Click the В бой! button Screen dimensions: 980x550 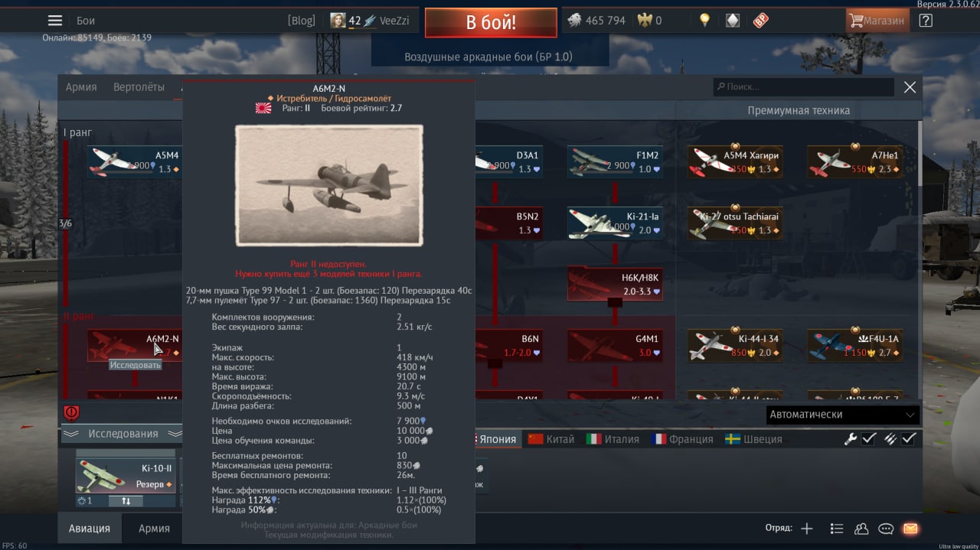491,23
